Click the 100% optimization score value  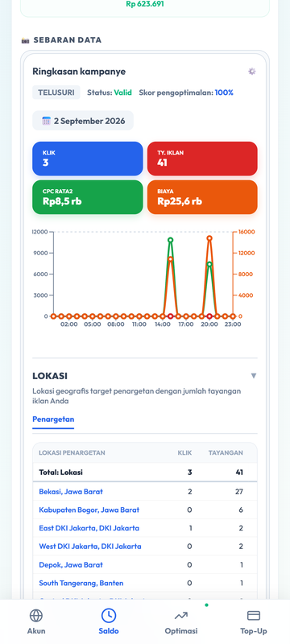[224, 93]
